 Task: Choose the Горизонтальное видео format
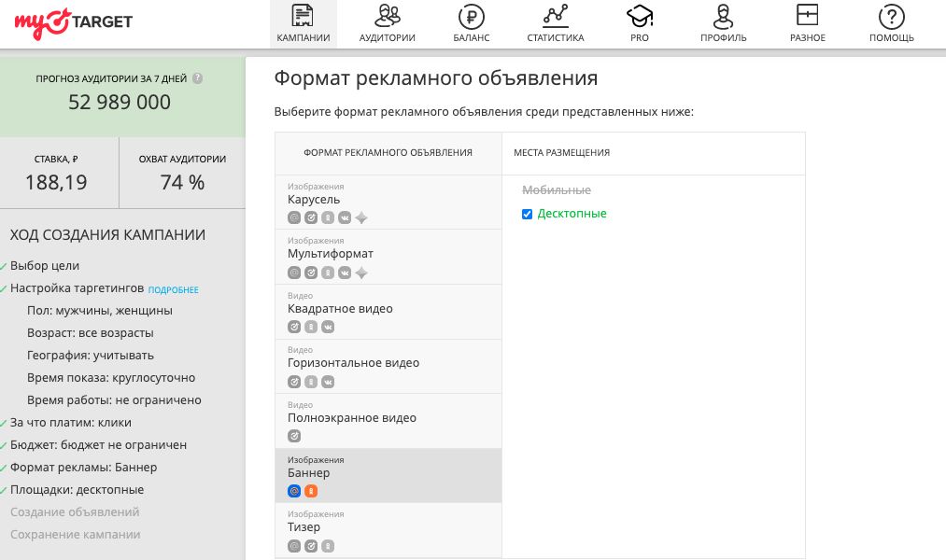(x=353, y=363)
